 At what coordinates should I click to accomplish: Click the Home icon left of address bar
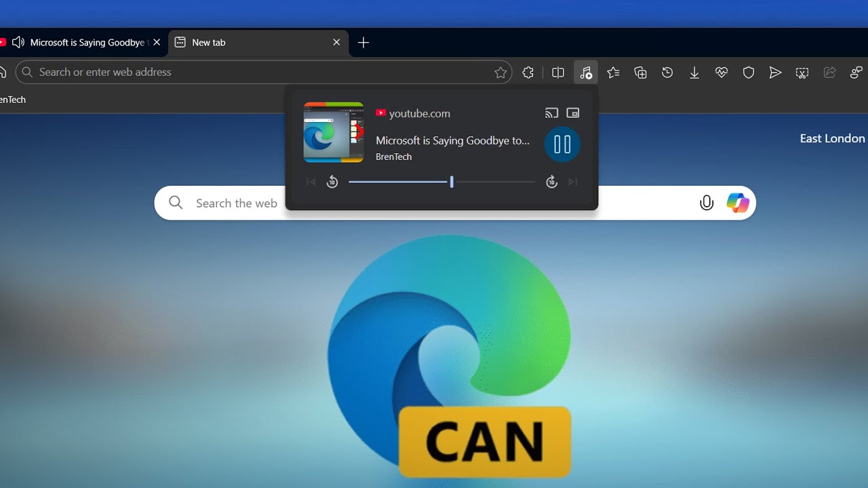pyautogui.click(x=3, y=72)
